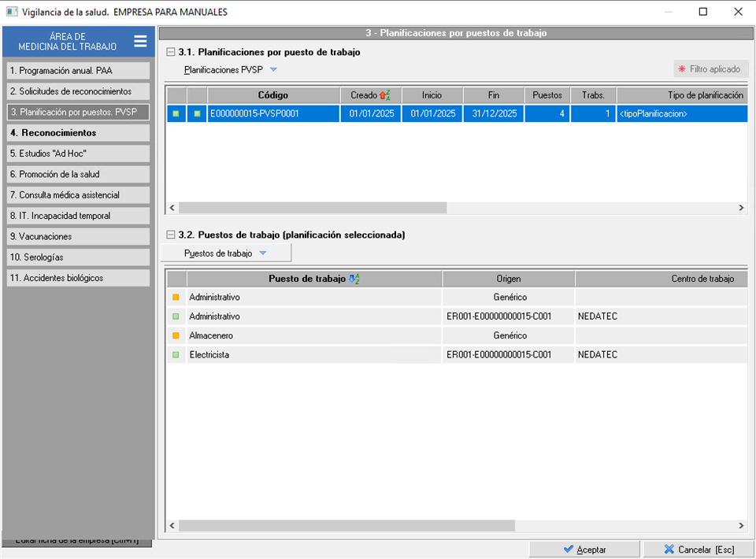Open the hamburger menu in sidebar header

pos(140,42)
